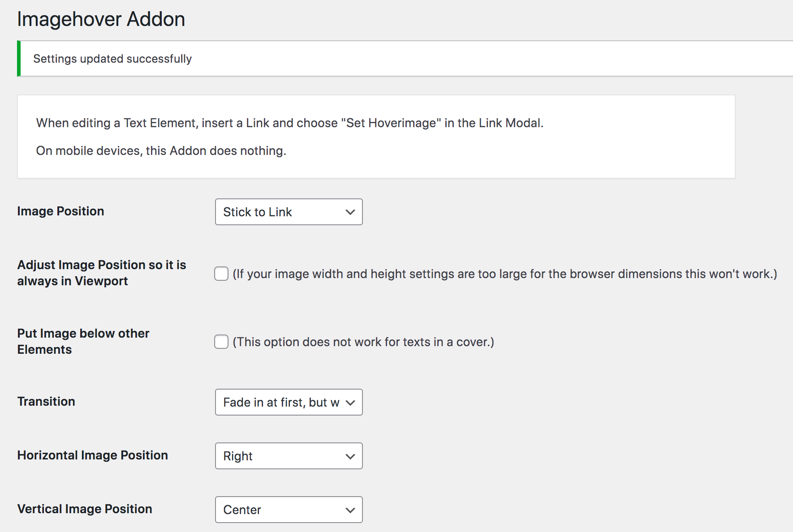
Task: Click the chevron arrow in the Center select
Action: [350, 510]
